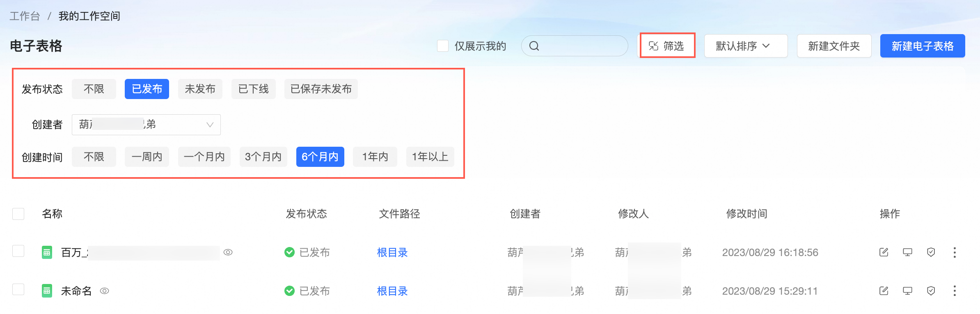Filter creation time to 一周内
The height and width of the screenshot is (314, 980).
coord(147,157)
